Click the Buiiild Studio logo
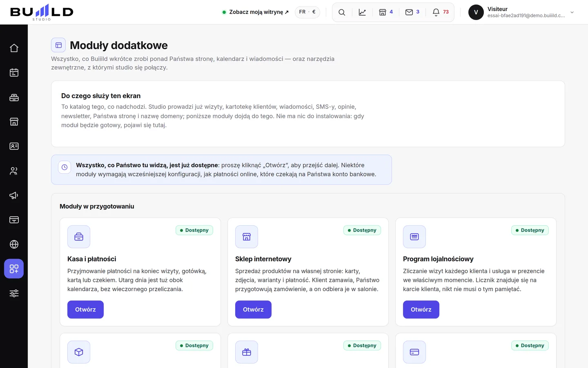The height and width of the screenshot is (368, 588). point(42,12)
